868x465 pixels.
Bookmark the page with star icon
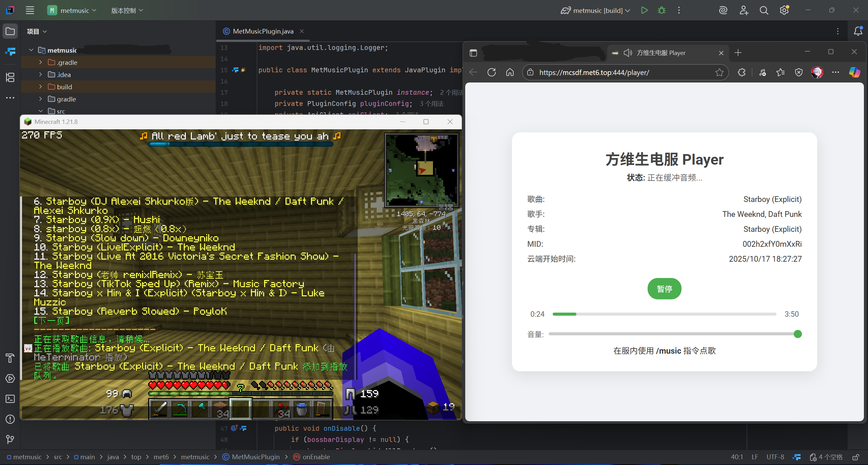[719, 72]
